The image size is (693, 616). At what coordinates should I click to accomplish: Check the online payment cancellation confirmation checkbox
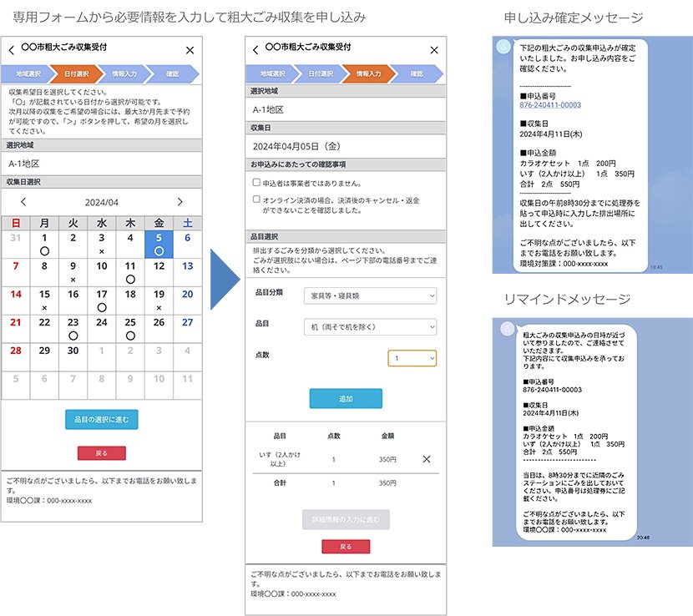(x=255, y=201)
